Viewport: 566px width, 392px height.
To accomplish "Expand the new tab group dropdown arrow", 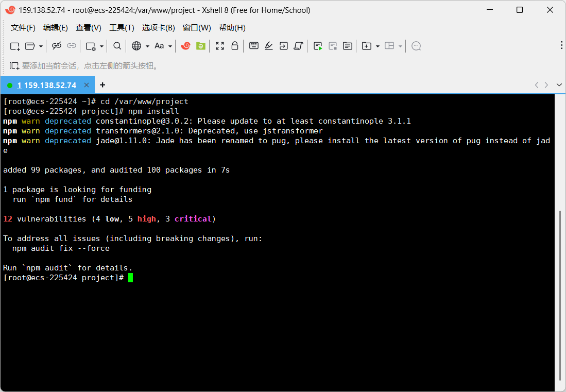I will 378,46.
